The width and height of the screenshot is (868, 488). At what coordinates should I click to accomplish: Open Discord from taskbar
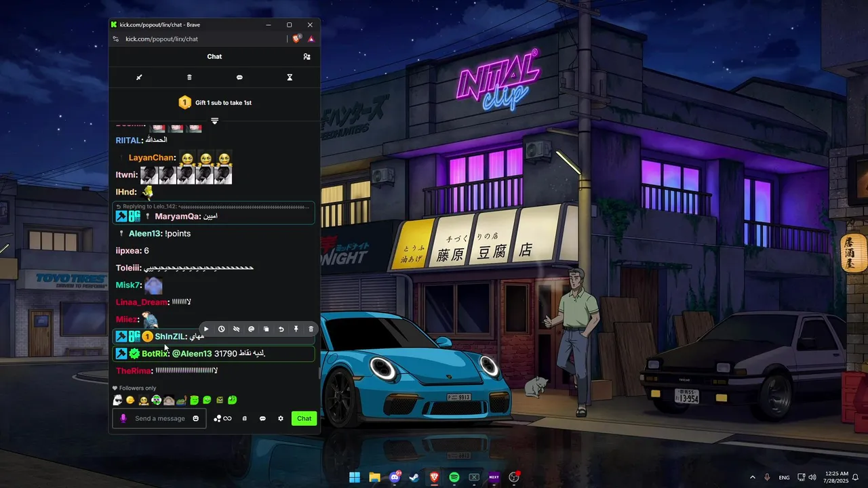(395, 477)
